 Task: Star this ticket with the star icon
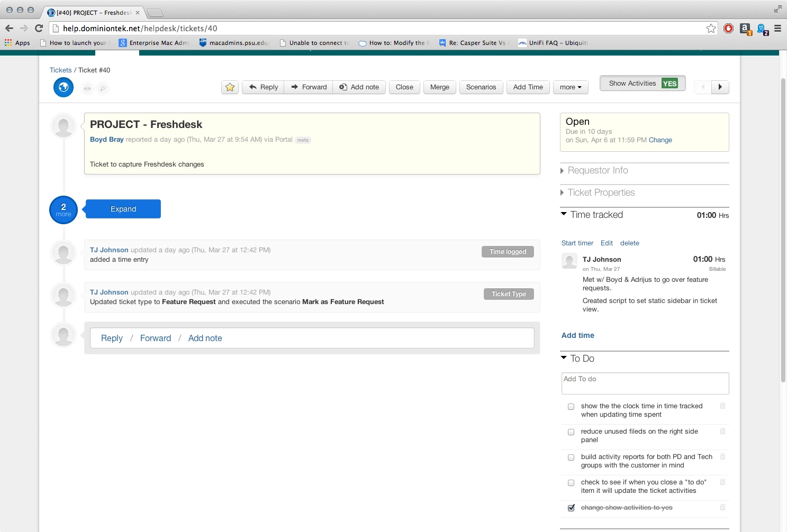click(230, 87)
